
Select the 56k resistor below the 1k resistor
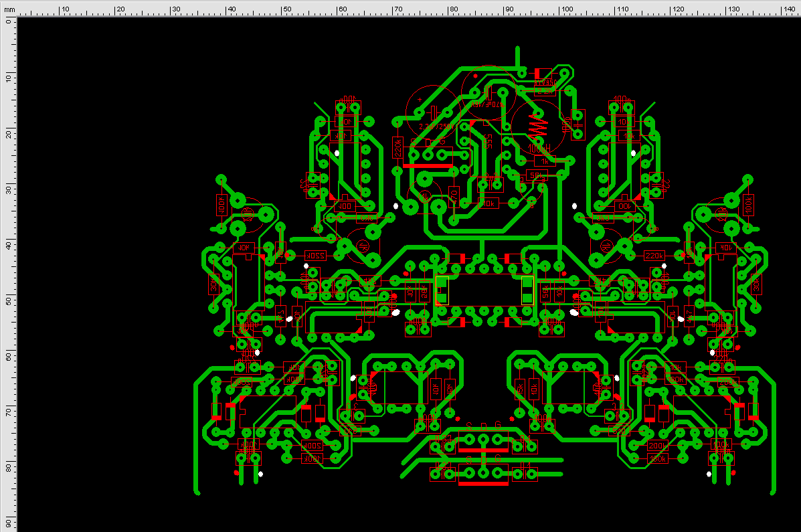click(536, 175)
